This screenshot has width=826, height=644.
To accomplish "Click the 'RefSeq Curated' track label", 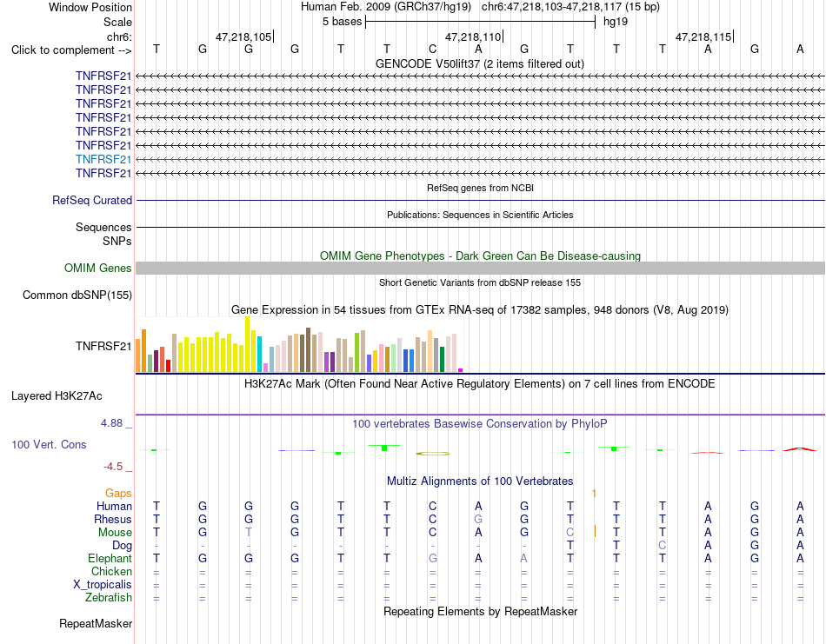I will pos(92,200).
